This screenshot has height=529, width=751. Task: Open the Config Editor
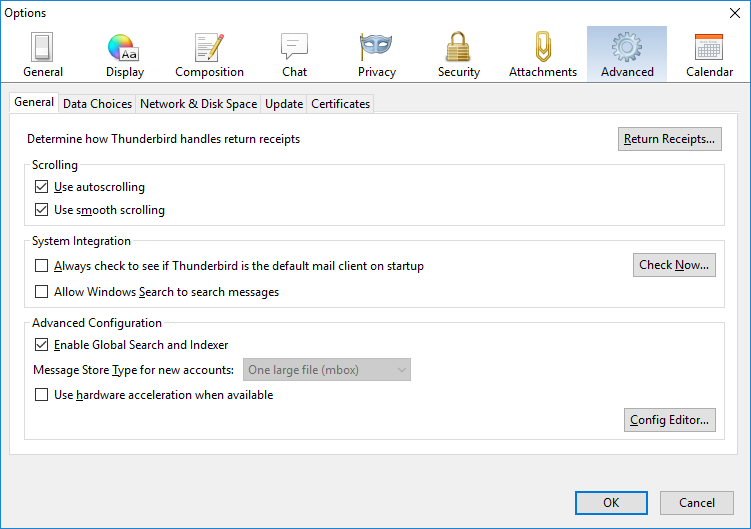click(670, 420)
